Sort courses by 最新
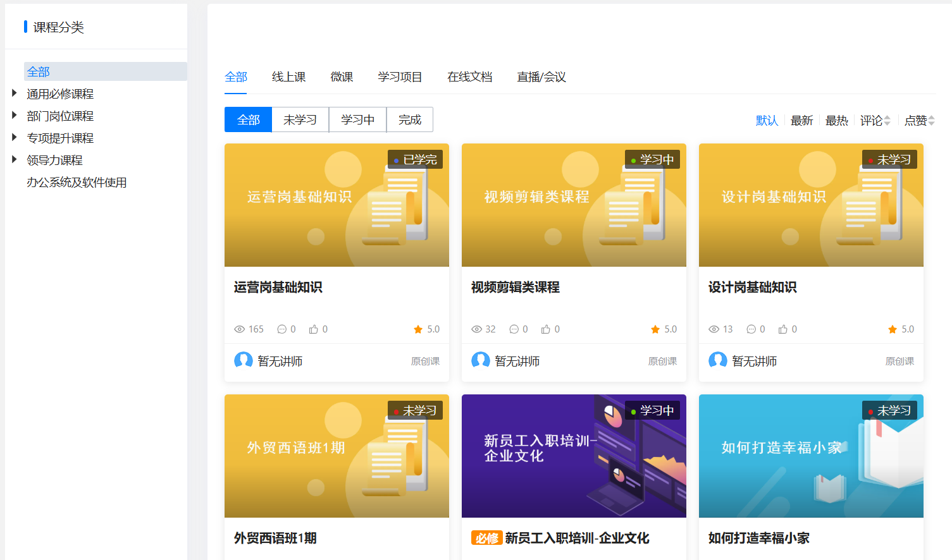The height and width of the screenshot is (560, 952). tap(801, 120)
